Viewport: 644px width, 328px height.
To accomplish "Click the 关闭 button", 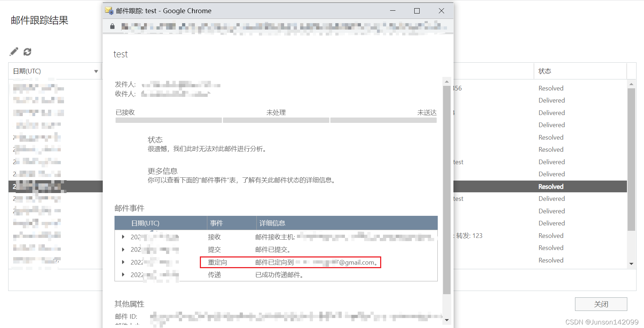I will [601, 304].
